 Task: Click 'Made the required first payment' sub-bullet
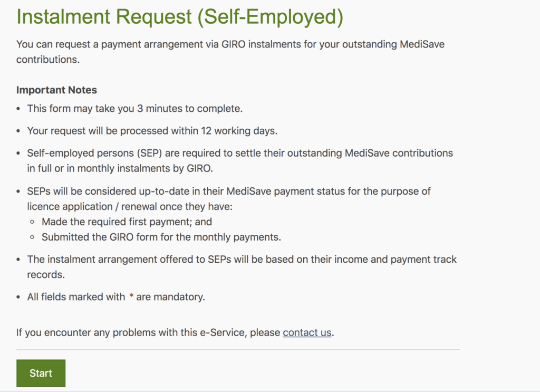click(127, 222)
